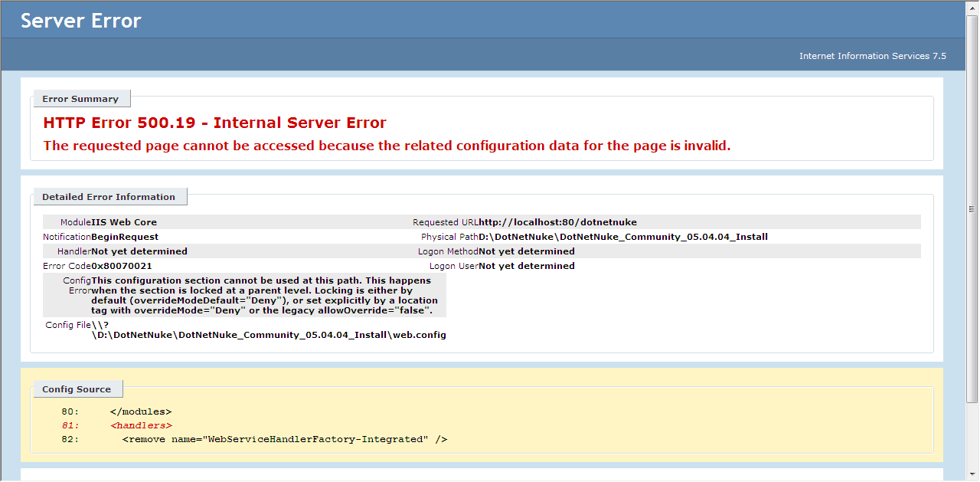Click the BeginRequest notification value
Image resolution: width=980 pixels, height=482 pixels.
[x=125, y=237]
